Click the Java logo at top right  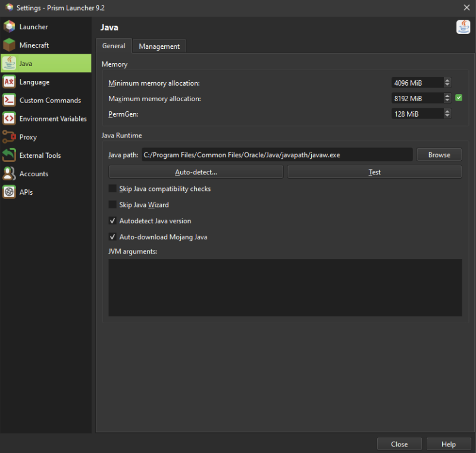coord(464,27)
